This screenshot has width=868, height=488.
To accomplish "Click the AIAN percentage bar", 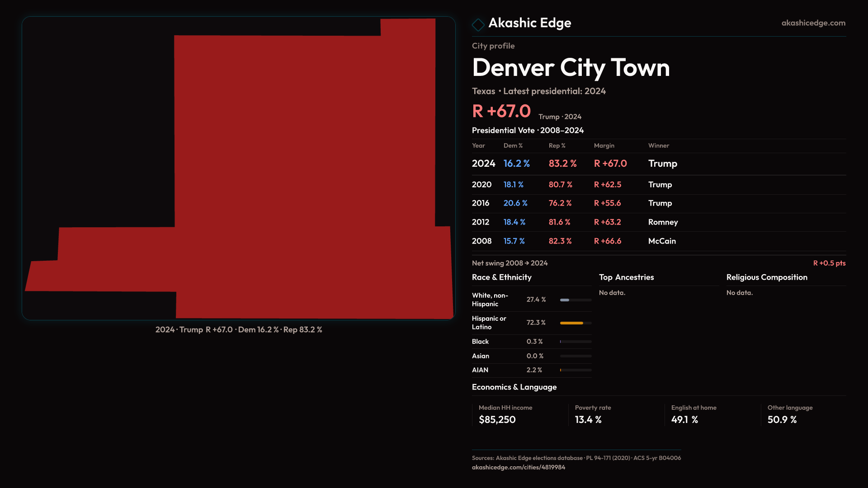I will 575,370.
